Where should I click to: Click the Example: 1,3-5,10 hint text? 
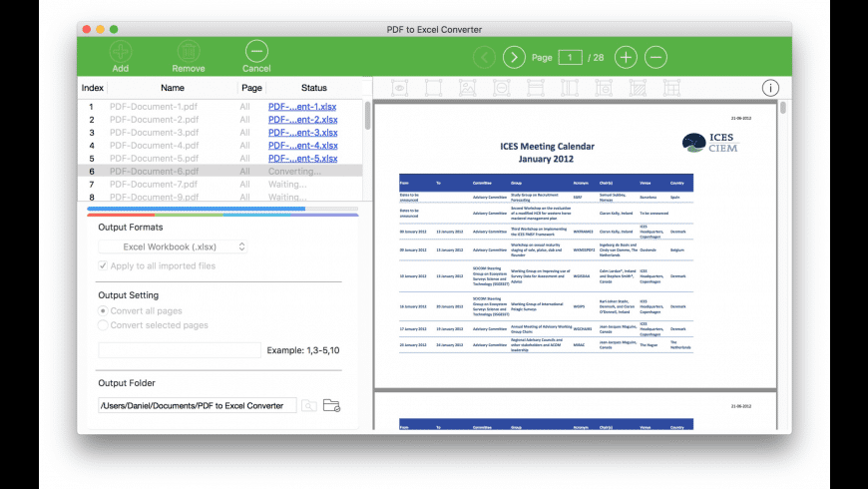pyautogui.click(x=303, y=350)
